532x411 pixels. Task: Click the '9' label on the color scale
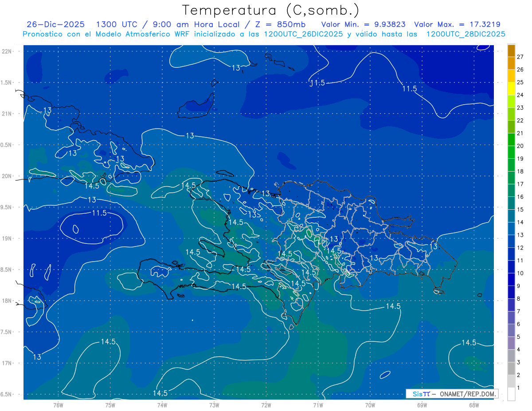tap(518, 286)
